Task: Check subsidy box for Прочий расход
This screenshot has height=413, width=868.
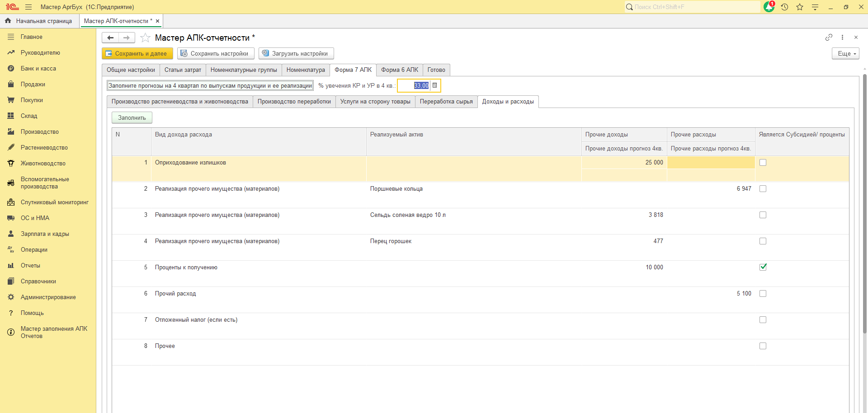Action: pos(763,293)
